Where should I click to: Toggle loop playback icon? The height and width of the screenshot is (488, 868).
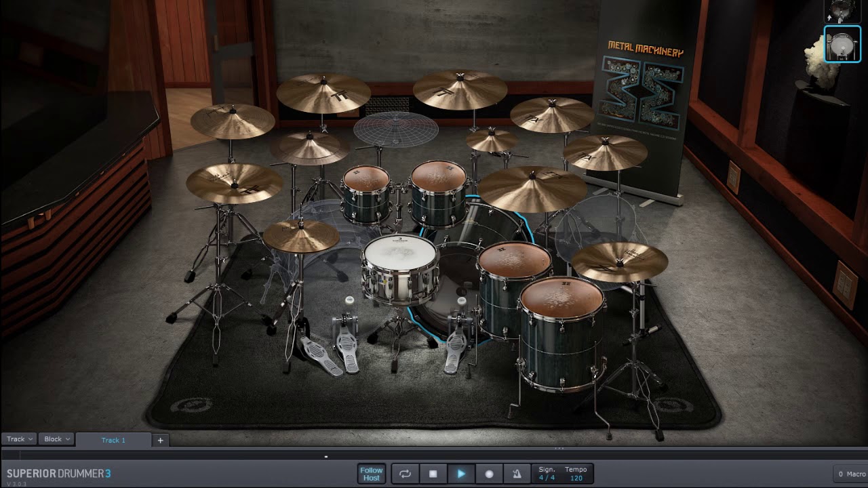[405, 474]
